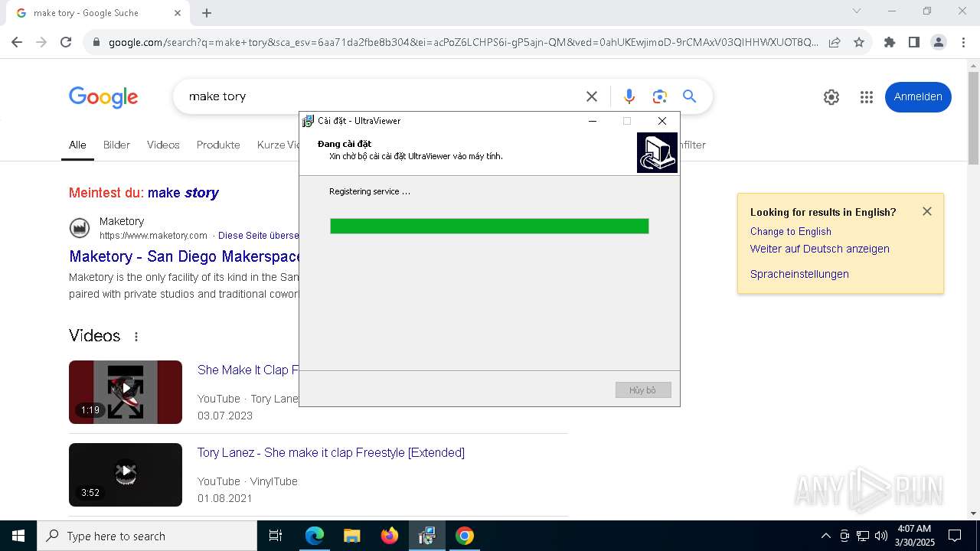The width and height of the screenshot is (980, 551).
Task: Open the new tab plus button
Action: pos(207,12)
